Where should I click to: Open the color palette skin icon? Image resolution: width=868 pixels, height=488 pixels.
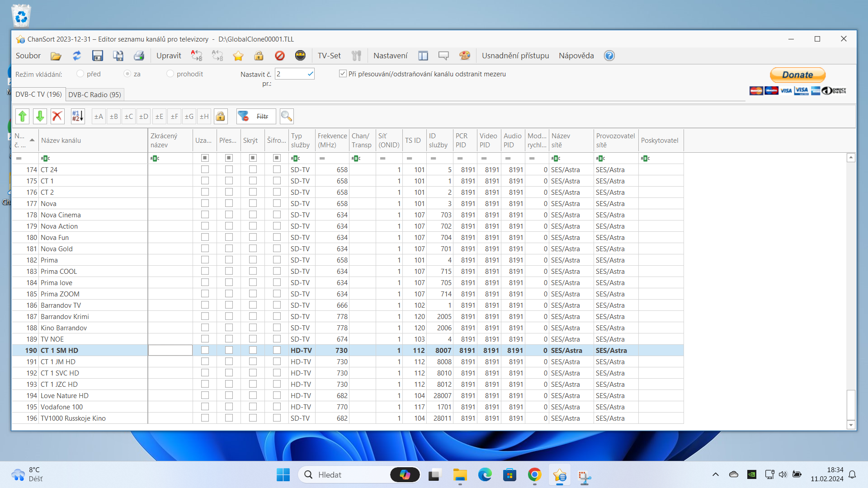(x=465, y=56)
